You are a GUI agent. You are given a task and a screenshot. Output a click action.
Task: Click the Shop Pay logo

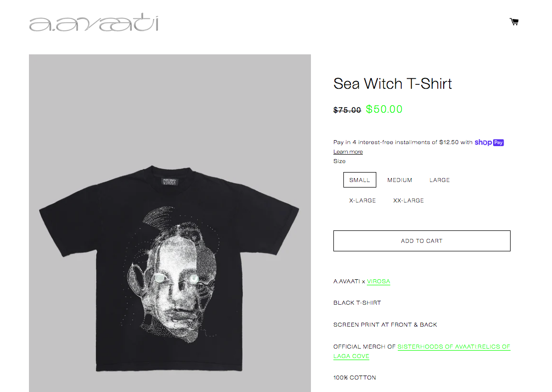click(489, 143)
